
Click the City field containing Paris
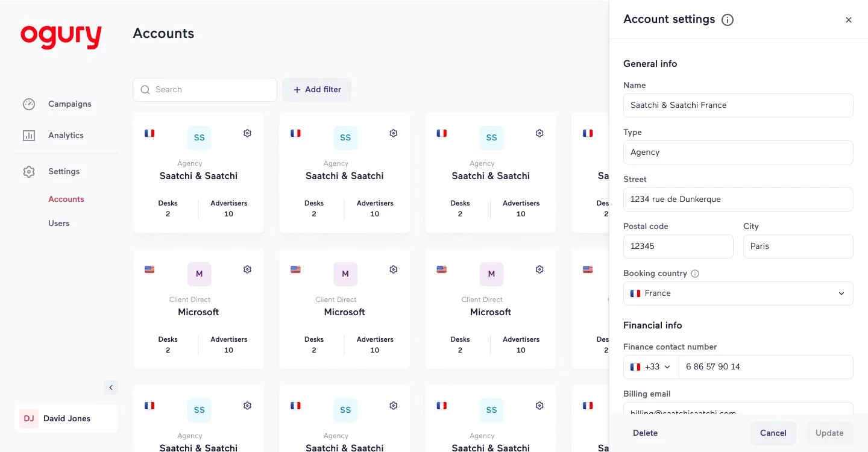[x=798, y=246]
